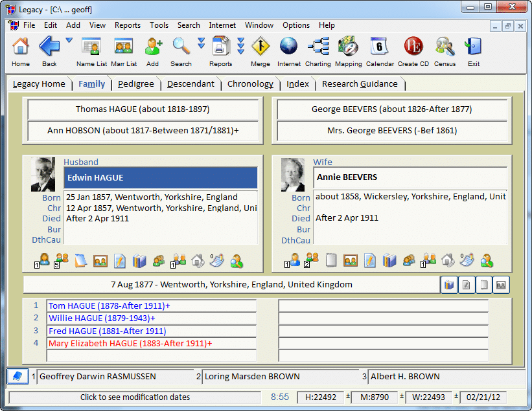The height and width of the screenshot is (411, 532).
Task: Expand the Search options dropdown arrows
Action: (201, 43)
